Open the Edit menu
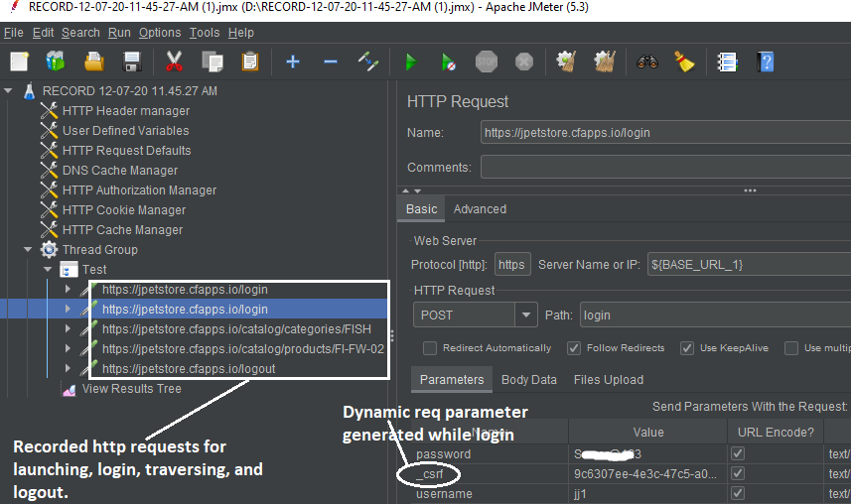 [x=43, y=33]
